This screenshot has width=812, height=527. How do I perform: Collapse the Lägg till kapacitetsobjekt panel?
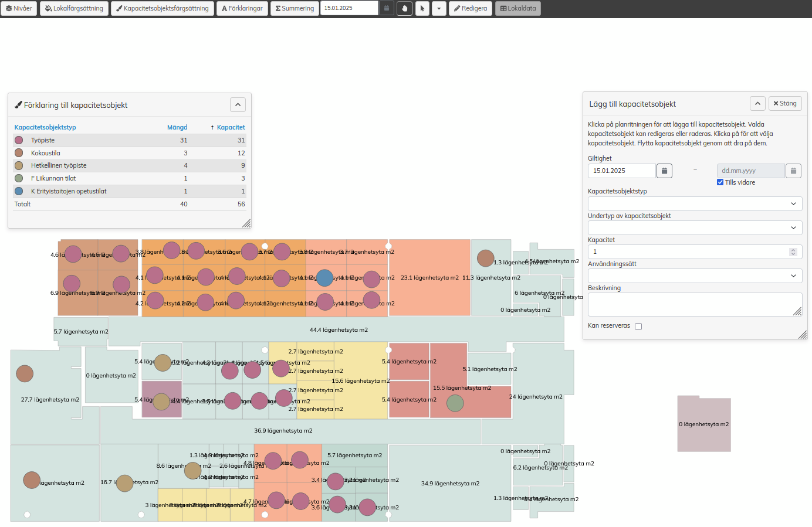click(x=757, y=104)
